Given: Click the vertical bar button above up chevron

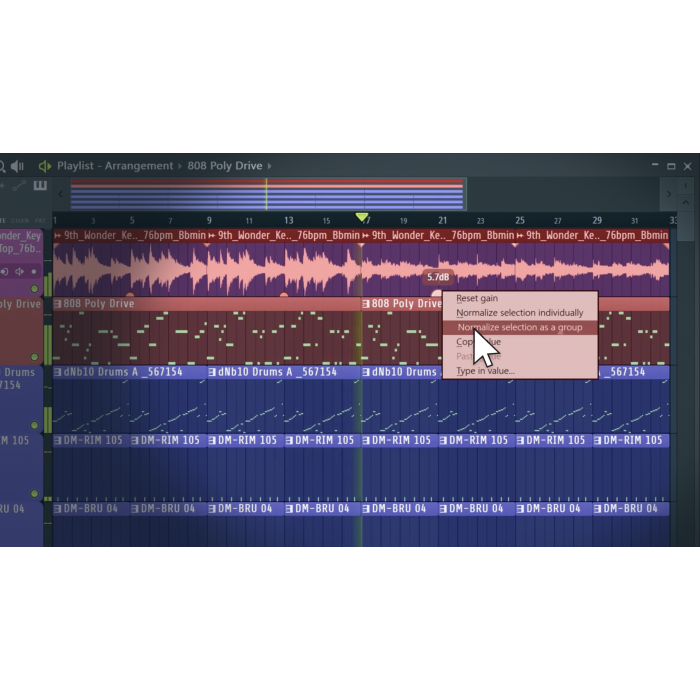Looking at the screenshot, I should (x=686, y=186).
